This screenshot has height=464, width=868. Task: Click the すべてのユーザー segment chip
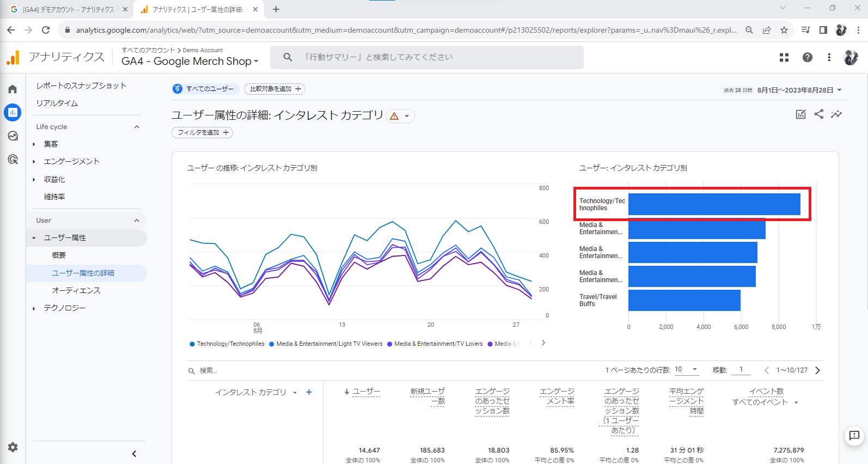[x=205, y=89]
